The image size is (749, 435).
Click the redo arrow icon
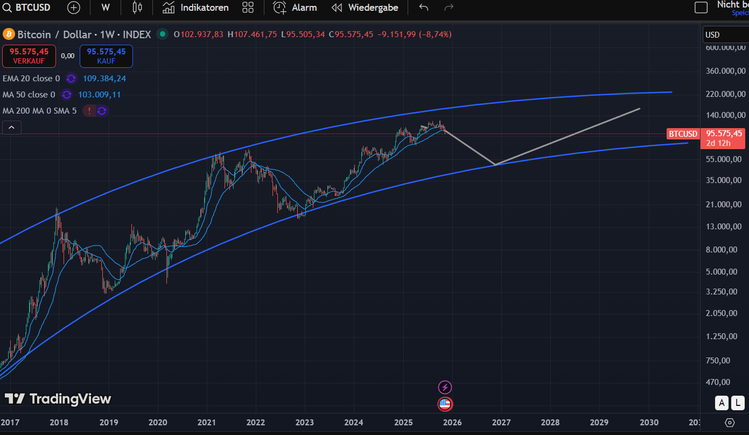click(x=449, y=7)
